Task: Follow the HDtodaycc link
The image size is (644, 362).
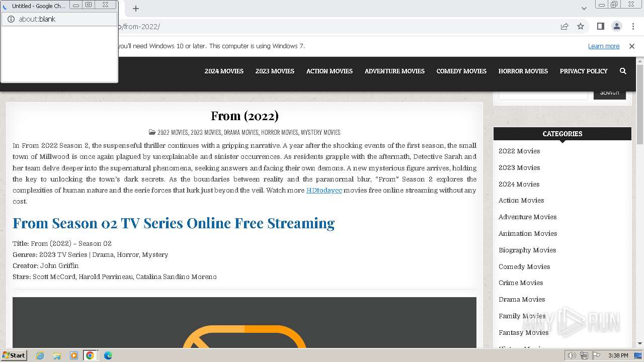Action: (324, 191)
